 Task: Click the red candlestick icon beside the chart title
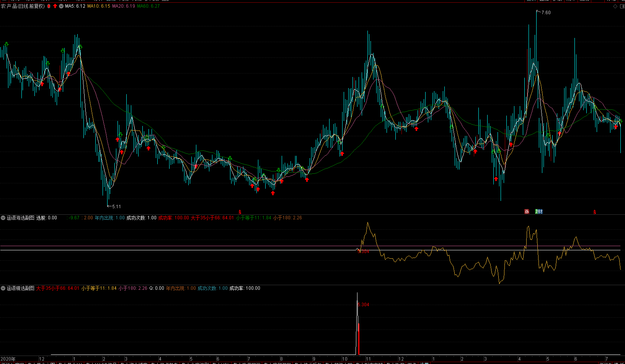pyautogui.click(x=49, y=6)
